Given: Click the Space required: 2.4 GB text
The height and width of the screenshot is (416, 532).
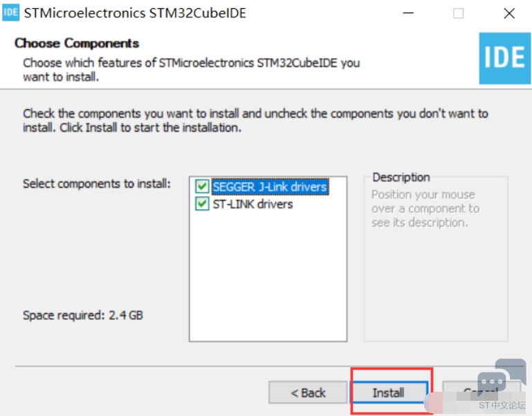Looking at the screenshot, I should [83, 315].
